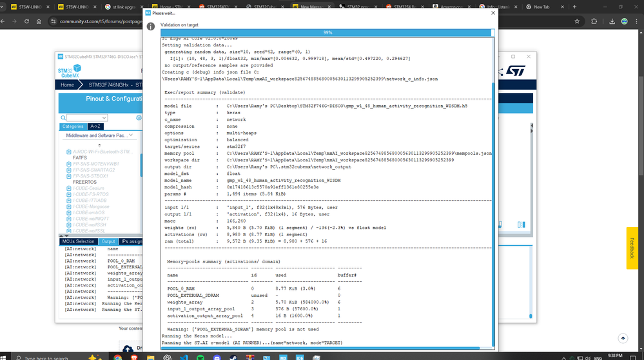Click download icon beside I-CUBE-embOS
644x360 pixels.
pos(68,213)
